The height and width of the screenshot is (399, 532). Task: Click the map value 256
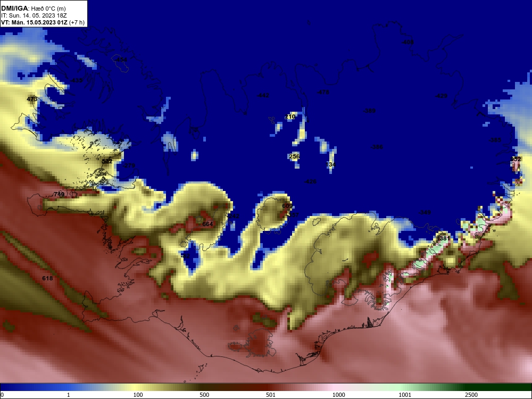(x=294, y=156)
